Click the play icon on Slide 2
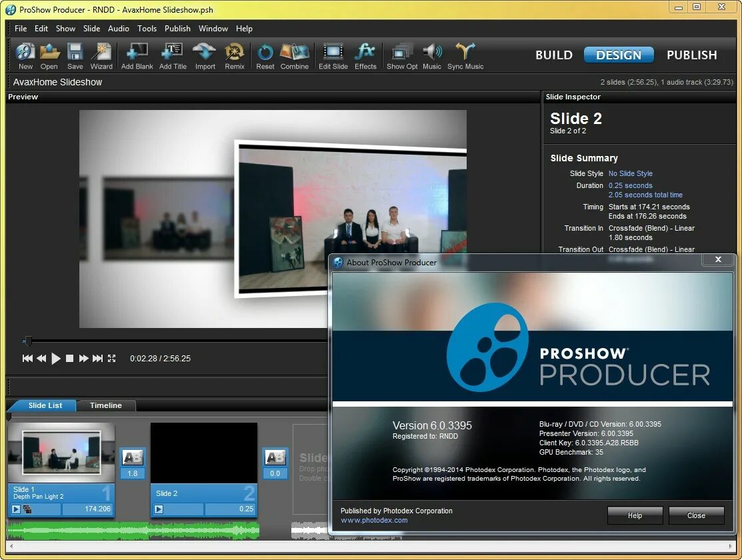 pyautogui.click(x=159, y=509)
